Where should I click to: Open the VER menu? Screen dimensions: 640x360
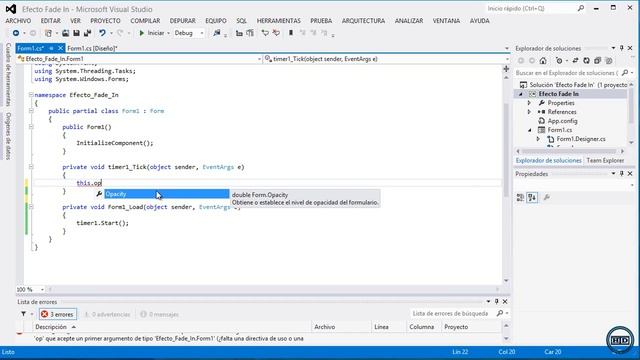[76, 21]
